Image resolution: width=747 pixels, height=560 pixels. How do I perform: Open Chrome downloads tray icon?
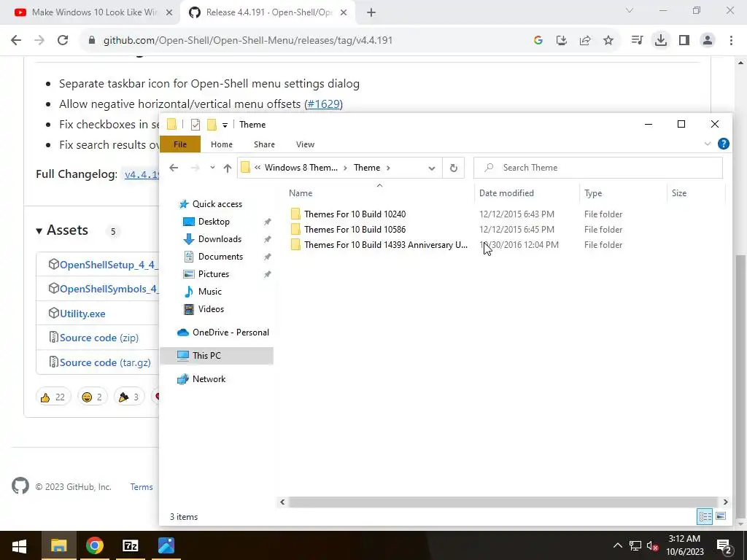click(661, 41)
